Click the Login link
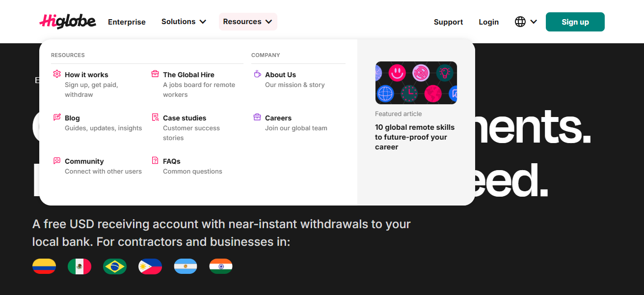The width and height of the screenshot is (644, 295). coord(488,22)
